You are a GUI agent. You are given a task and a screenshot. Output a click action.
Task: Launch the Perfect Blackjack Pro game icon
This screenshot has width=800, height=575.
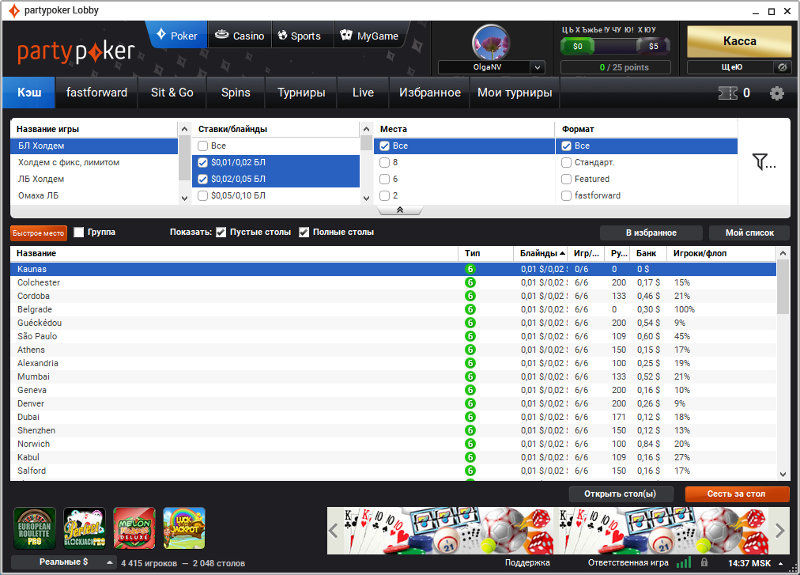[x=84, y=529]
